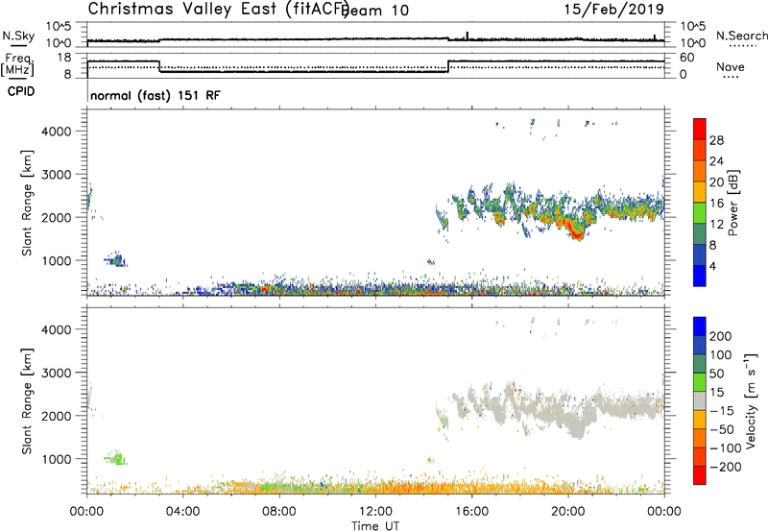Screen dimensions: 768x532
Task: Click the 4000 tick on power panel
Action: [x=57, y=132]
